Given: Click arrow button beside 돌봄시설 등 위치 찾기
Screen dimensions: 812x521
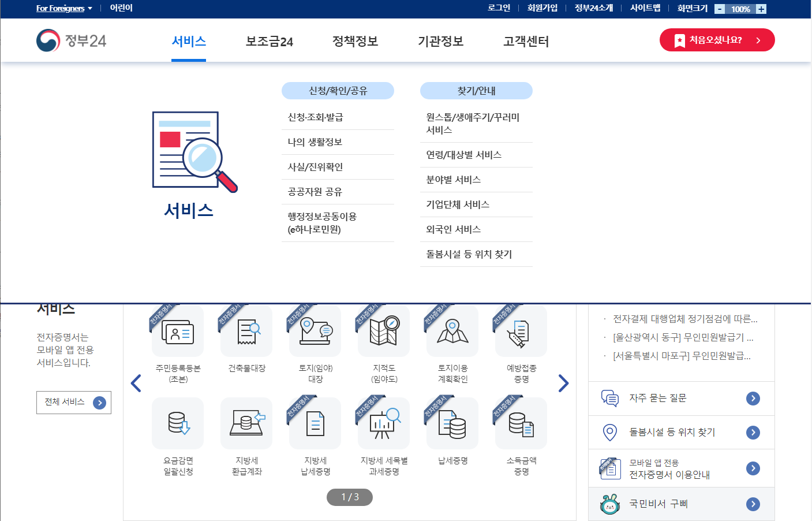Looking at the screenshot, I should click(753, 432).
